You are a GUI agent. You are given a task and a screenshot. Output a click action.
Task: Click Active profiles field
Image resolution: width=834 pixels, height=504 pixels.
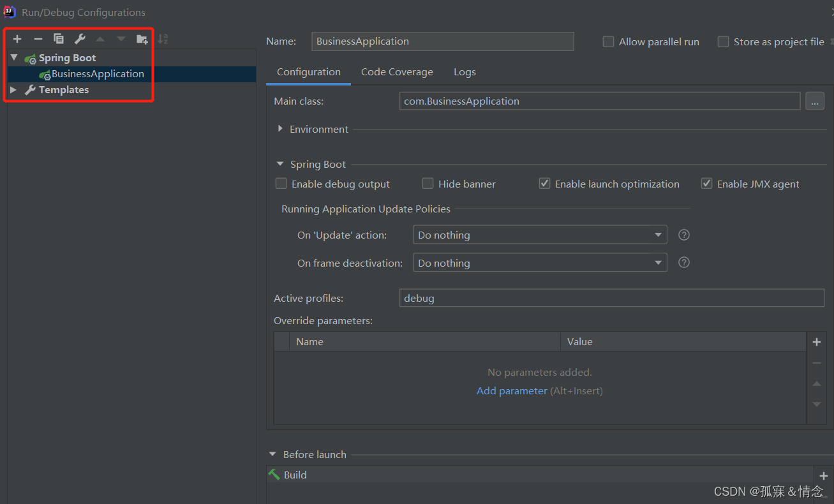point(612,298)
